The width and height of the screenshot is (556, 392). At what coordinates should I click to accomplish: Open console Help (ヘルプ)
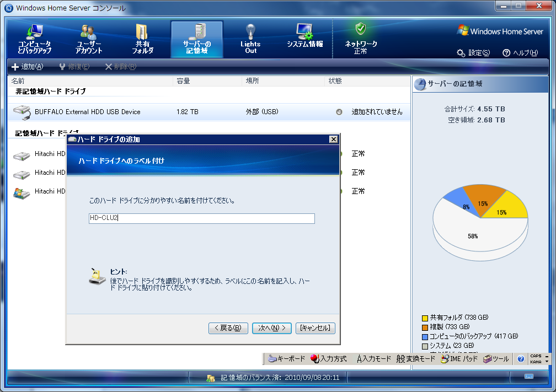click(520, 53)
